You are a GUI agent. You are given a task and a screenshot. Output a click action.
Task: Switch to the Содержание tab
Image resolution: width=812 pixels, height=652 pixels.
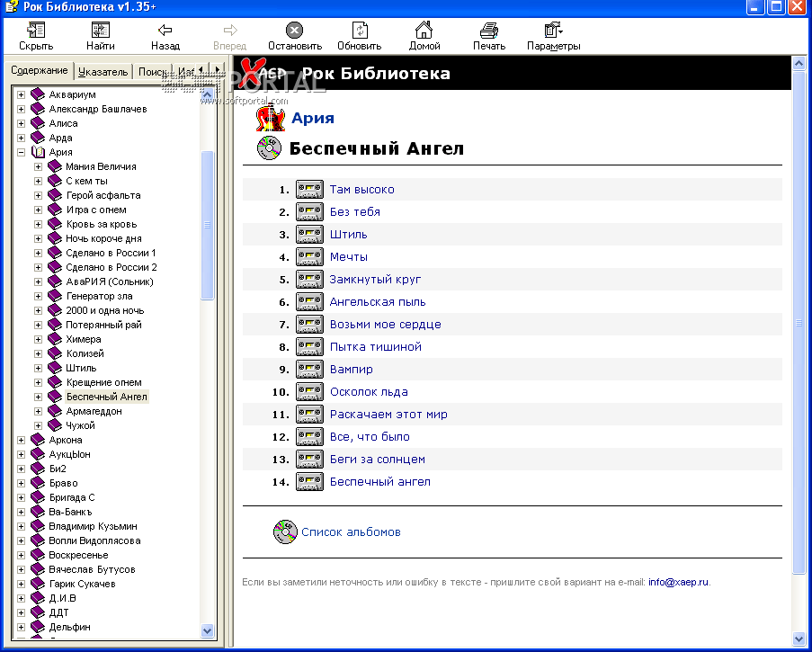click(x=40, y=70)
